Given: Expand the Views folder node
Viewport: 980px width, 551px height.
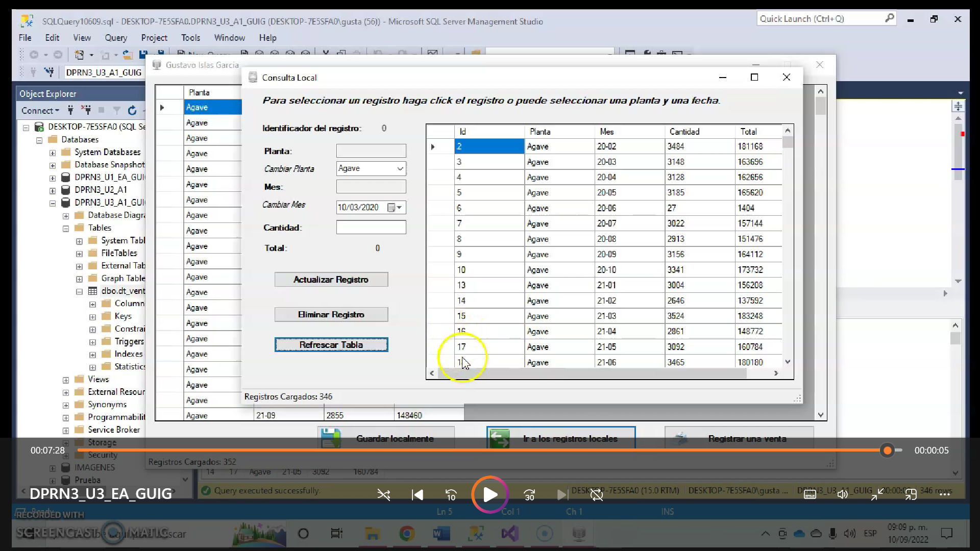Looking at the screenshot, I should pyautogui.click(x=66, y=380).
